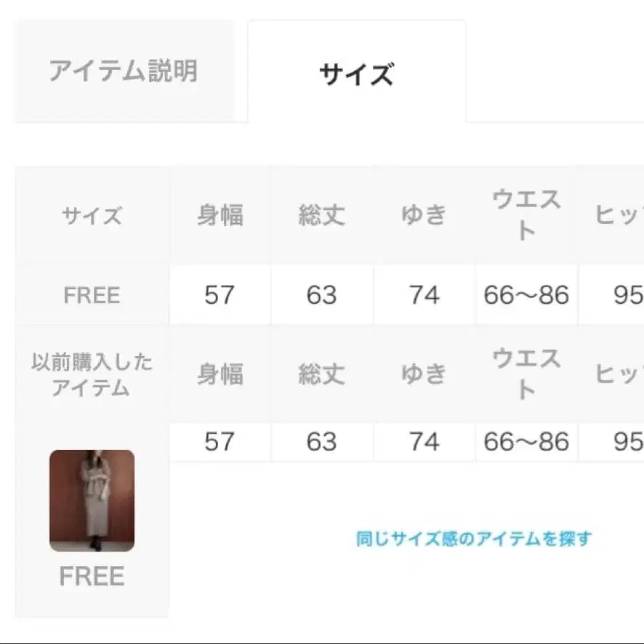Click ウエスト header in the top row

click(x=526, y=216)
